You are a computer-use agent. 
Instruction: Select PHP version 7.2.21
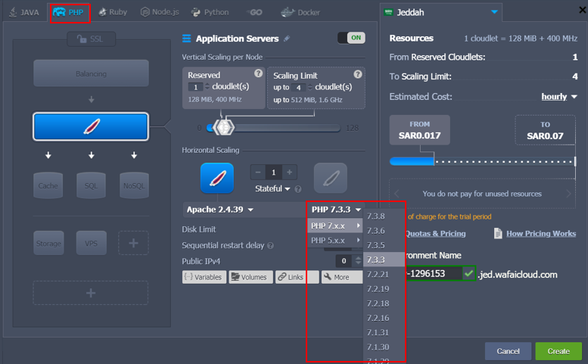pyautogui.click(x=384, y=274)
